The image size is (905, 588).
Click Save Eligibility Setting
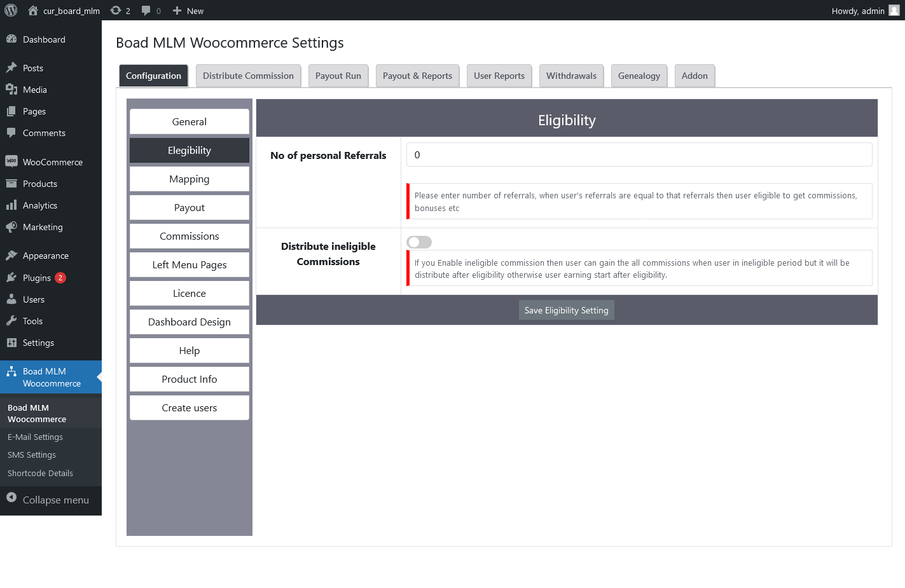[566, 310]
